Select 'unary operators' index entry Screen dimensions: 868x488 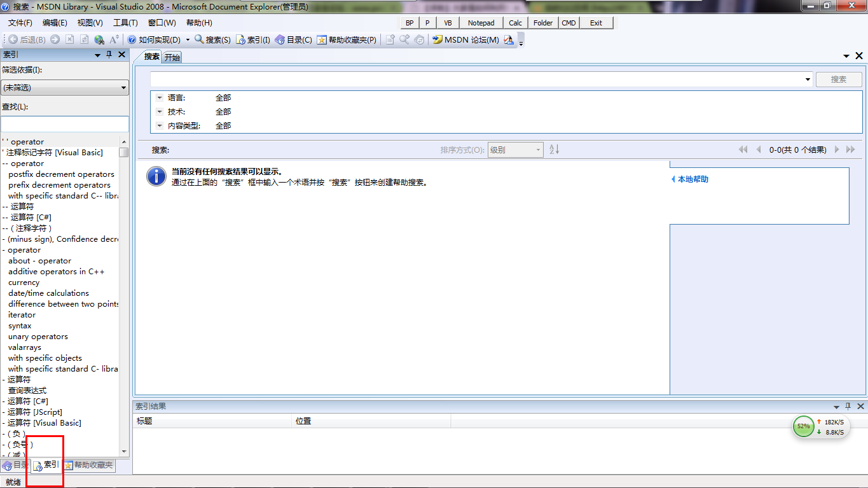pyautogui.click(x=38, y=337)
